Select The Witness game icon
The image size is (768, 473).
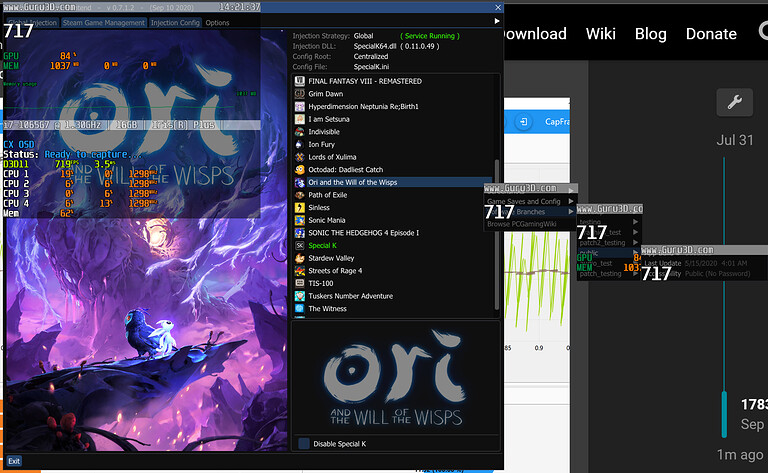300,309
